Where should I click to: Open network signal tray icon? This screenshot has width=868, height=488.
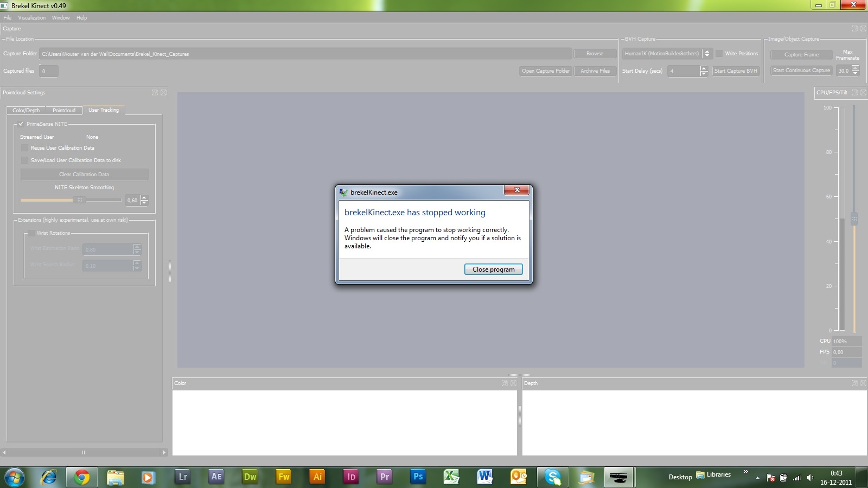pyautogui.click(x=796, y=478)
